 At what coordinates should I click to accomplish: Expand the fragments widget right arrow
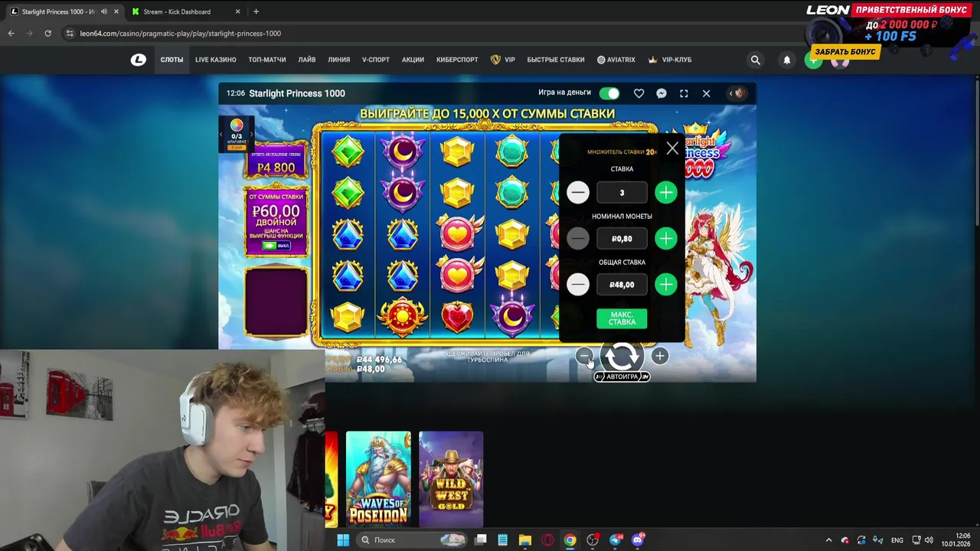coord(251,135)
